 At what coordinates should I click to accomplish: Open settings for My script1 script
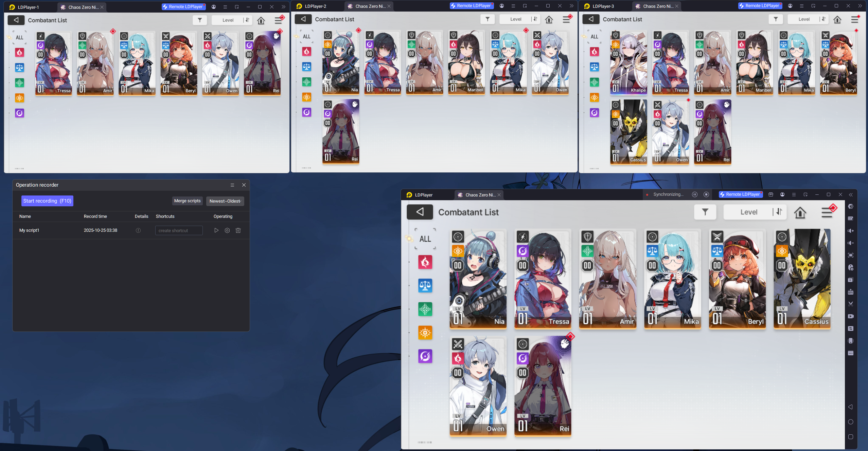click(227, 230)
